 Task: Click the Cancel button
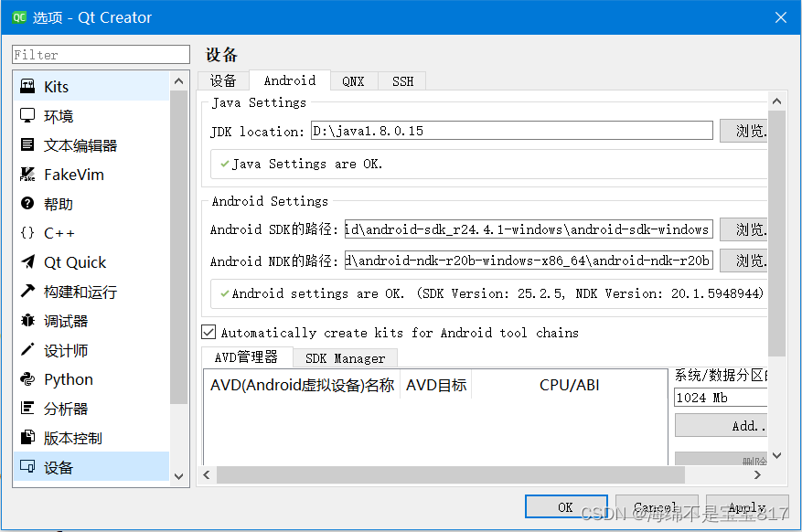coord(657,506)
